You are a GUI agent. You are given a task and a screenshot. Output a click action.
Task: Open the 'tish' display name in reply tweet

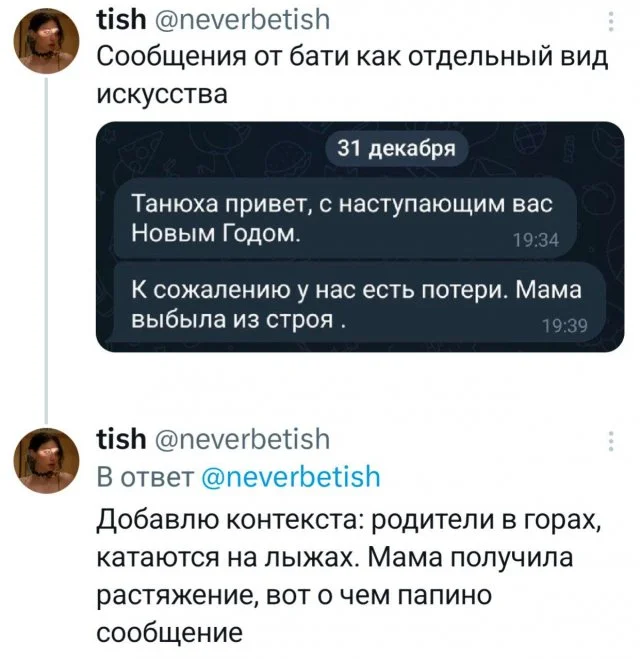(116, 440)
